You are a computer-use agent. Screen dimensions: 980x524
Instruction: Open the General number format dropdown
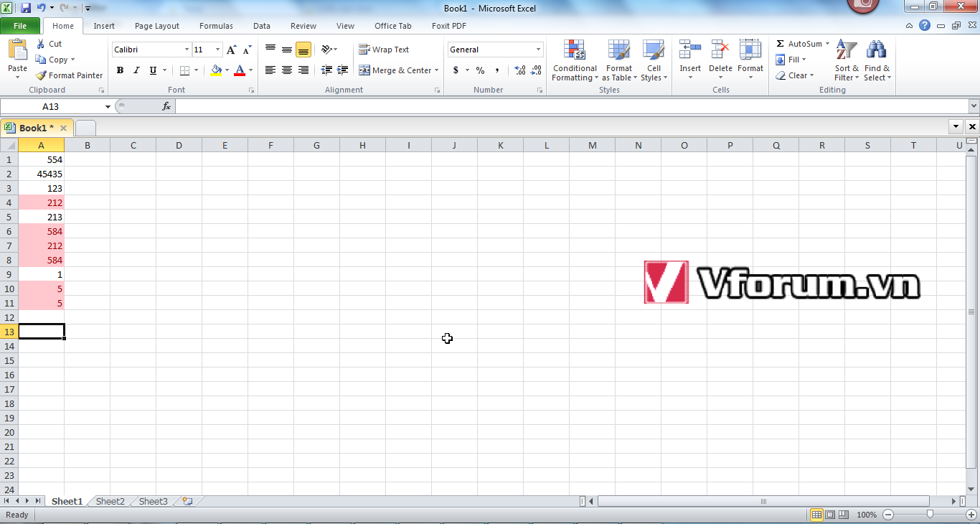click(x=538, y=50)
